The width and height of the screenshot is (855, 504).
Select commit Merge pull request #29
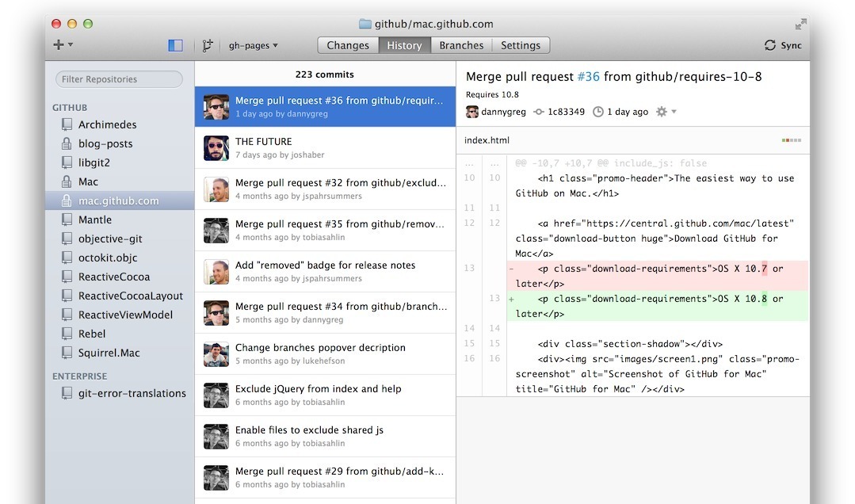point(325,477)
